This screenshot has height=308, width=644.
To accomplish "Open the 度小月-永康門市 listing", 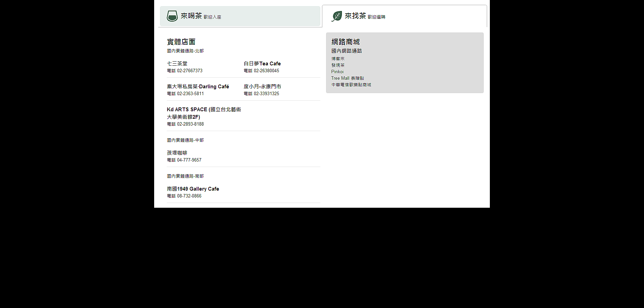I will coord(262,87).
